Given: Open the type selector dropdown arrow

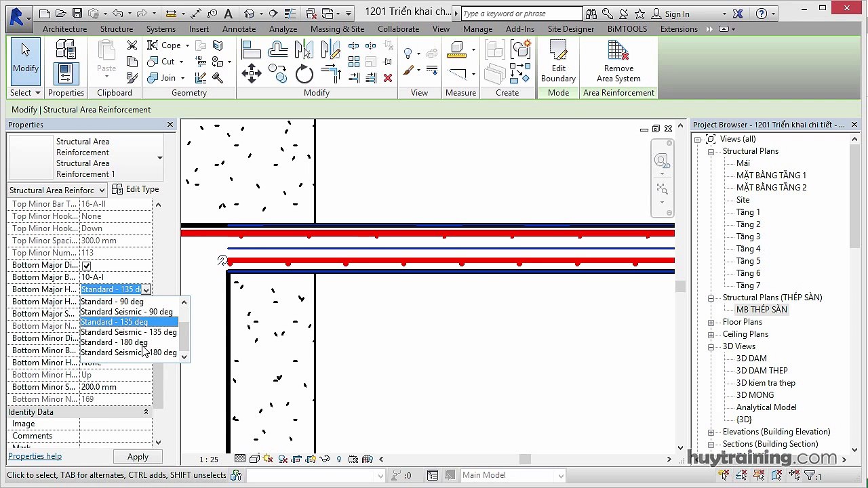Looking at the screenshot, I should coord(159,158).
